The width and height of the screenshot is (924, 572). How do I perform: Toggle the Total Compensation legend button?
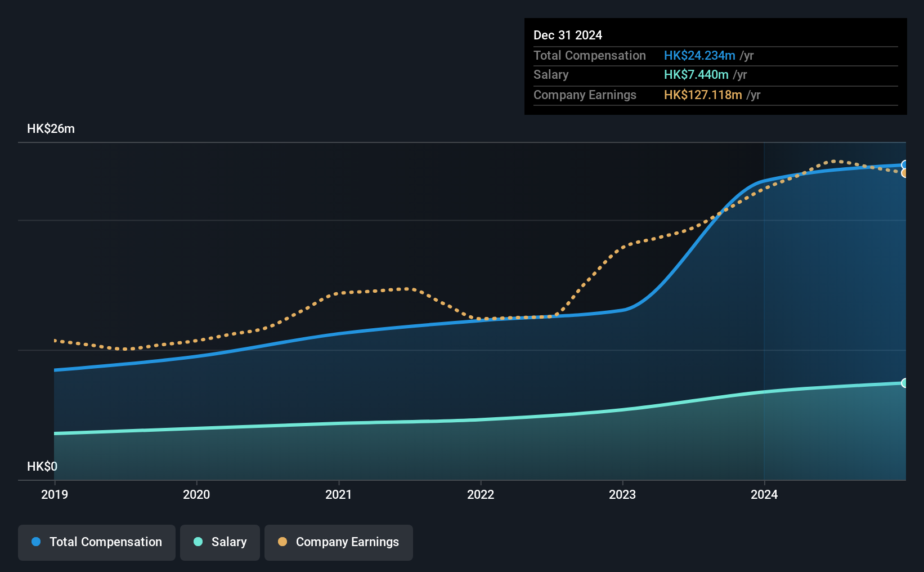coord(97,542)
